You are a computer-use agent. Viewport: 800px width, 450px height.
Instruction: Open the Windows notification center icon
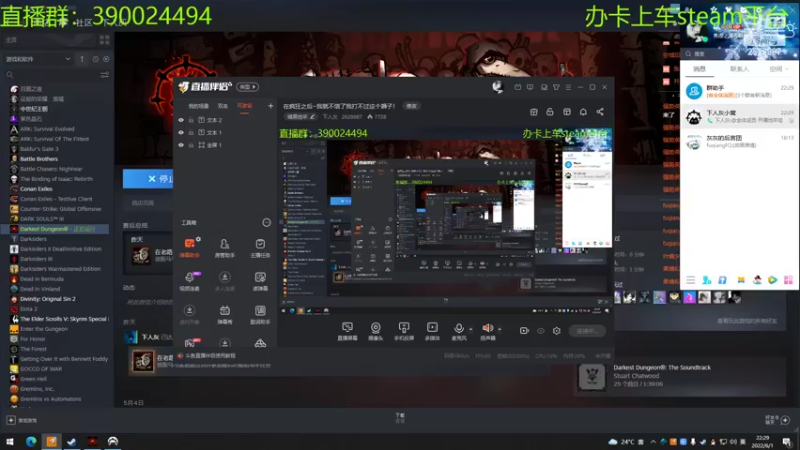pyautogui.click(x=787, y=441)
